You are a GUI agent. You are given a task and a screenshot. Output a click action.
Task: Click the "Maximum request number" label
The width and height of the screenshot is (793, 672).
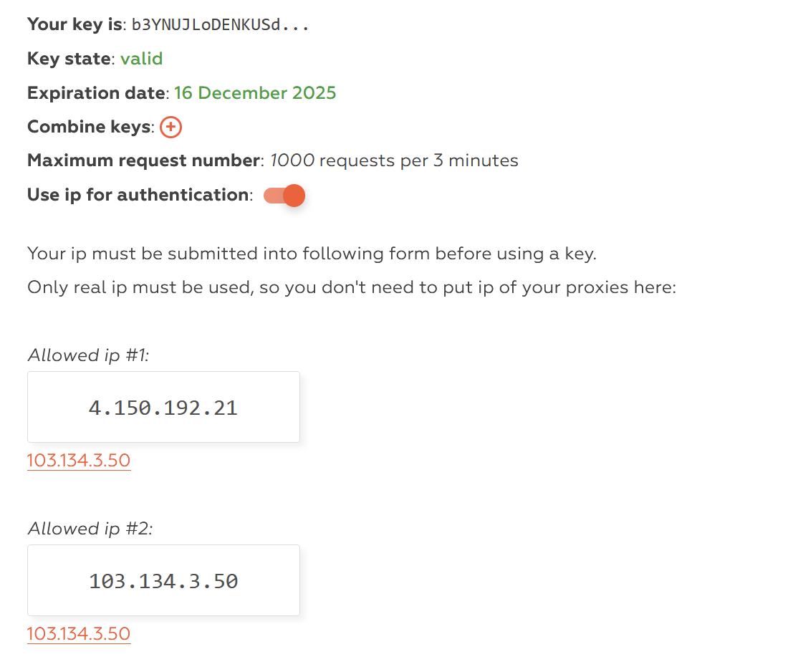pos(143,160)
